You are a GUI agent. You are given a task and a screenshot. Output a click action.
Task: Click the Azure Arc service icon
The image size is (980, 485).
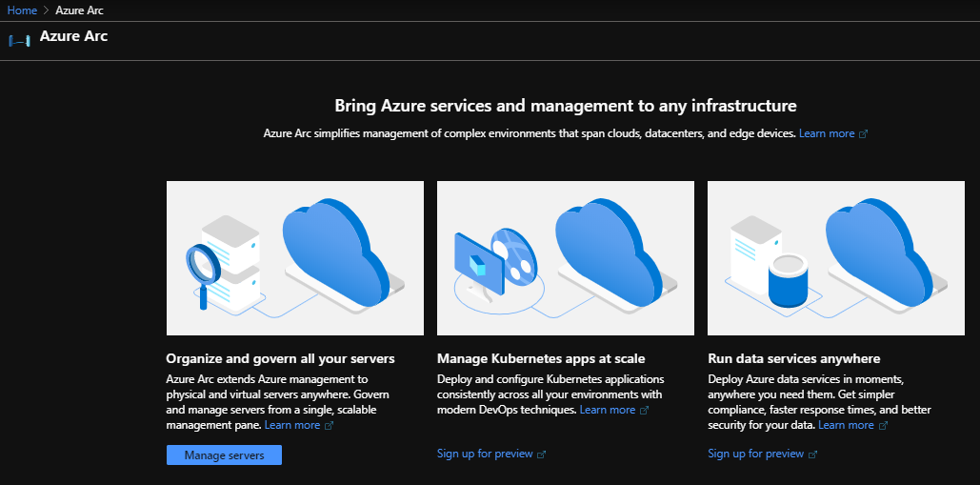click(19, 41)
